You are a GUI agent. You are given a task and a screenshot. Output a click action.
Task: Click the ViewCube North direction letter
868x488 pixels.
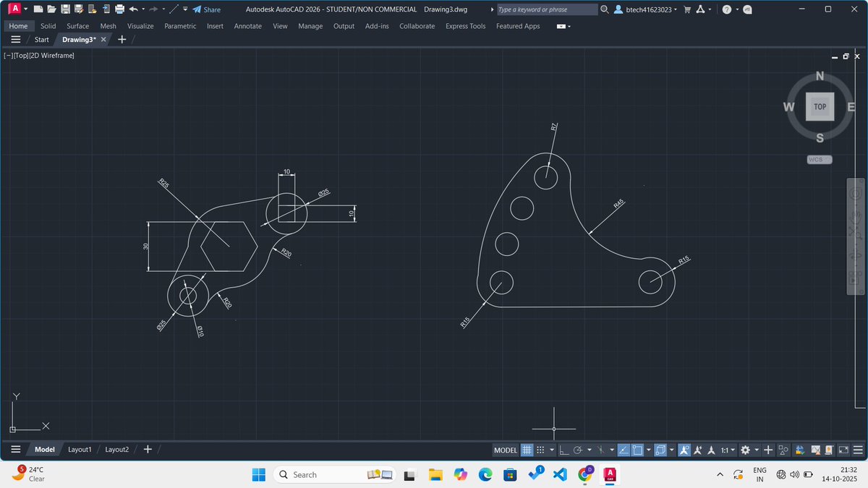(819, 76)
